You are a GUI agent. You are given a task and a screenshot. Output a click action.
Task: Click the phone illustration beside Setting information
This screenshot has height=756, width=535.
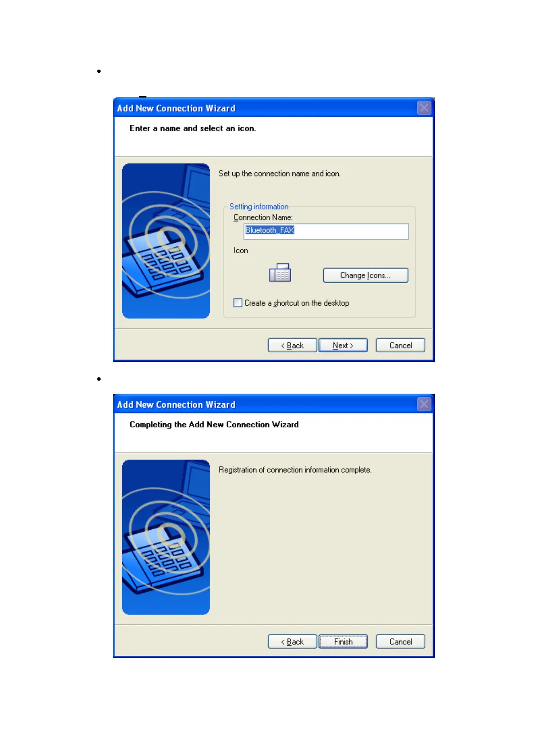[166, 241]
